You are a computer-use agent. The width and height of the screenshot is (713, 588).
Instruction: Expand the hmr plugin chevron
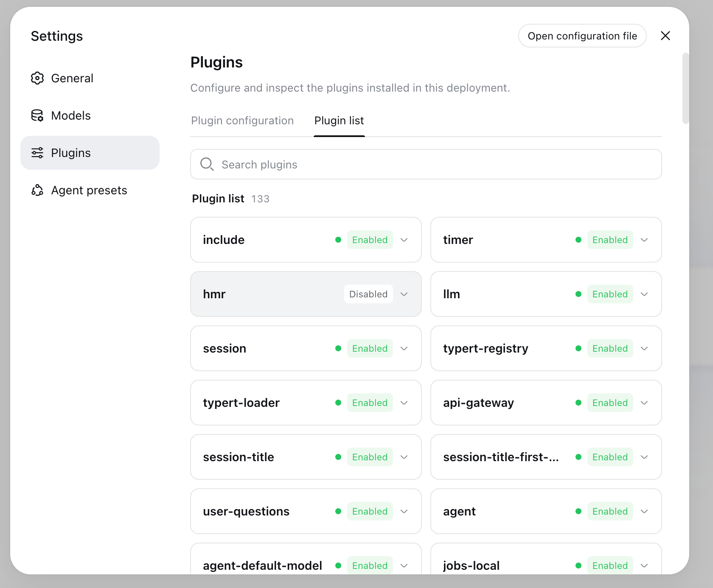click(x=404, y=294)
